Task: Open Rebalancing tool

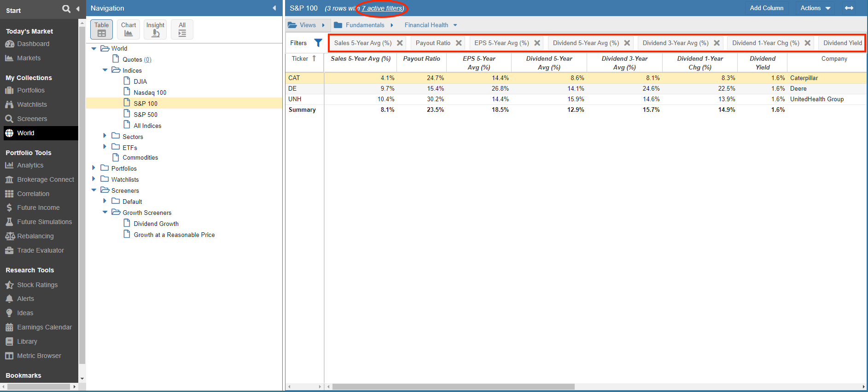Action: 35,236
